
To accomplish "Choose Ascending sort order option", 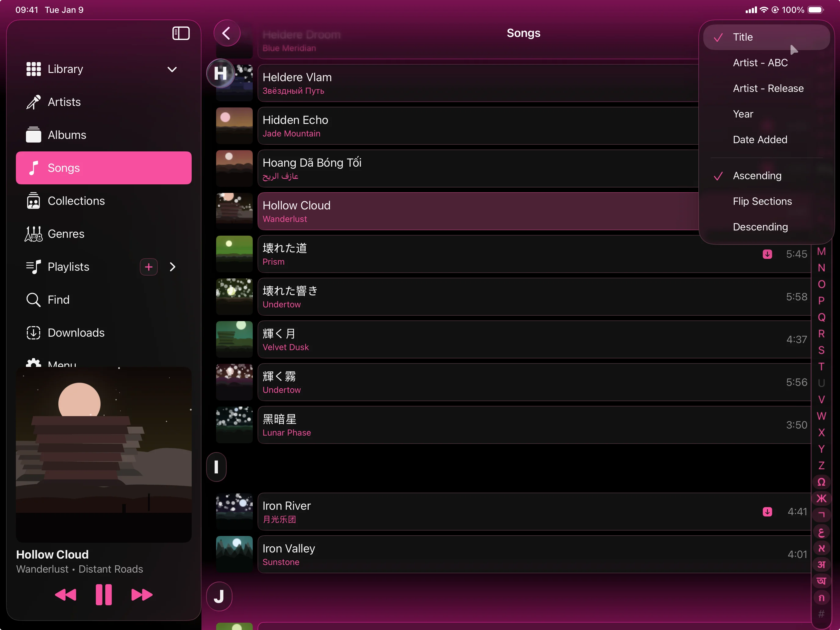I will (757, 176).
